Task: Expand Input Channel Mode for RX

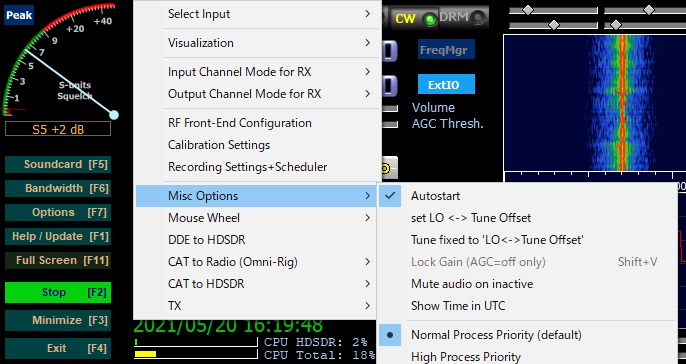Action: click(256, 72)
